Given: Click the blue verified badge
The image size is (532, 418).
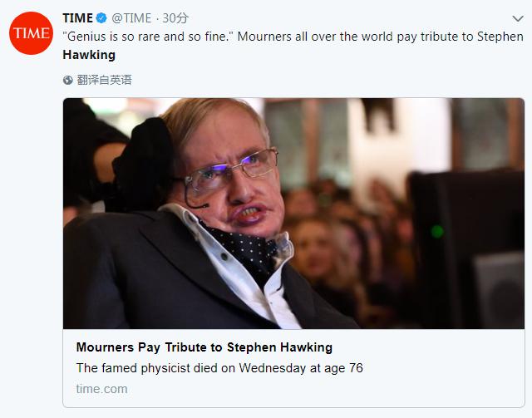Looking at the screenshot, I should tap(101, 18).
